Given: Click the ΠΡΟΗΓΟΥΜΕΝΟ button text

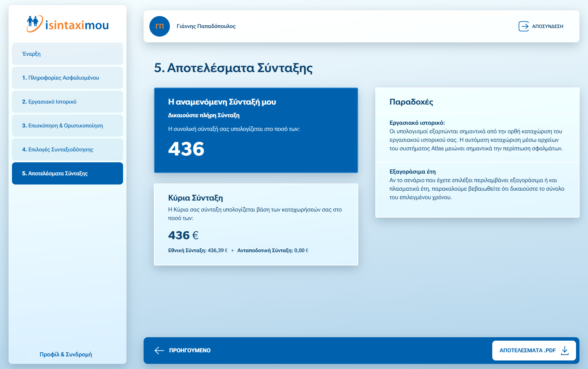Looking at the screenshot, I should [190, 350].
